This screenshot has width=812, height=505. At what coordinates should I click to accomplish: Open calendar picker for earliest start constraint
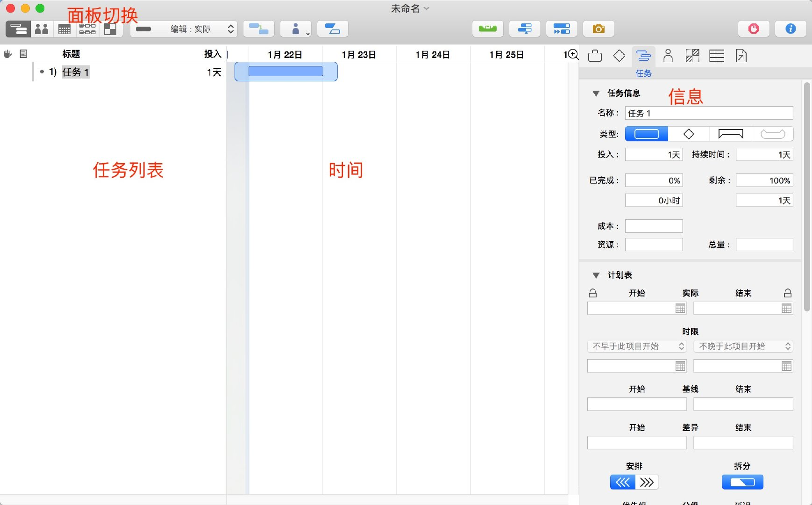click(680, 366)
